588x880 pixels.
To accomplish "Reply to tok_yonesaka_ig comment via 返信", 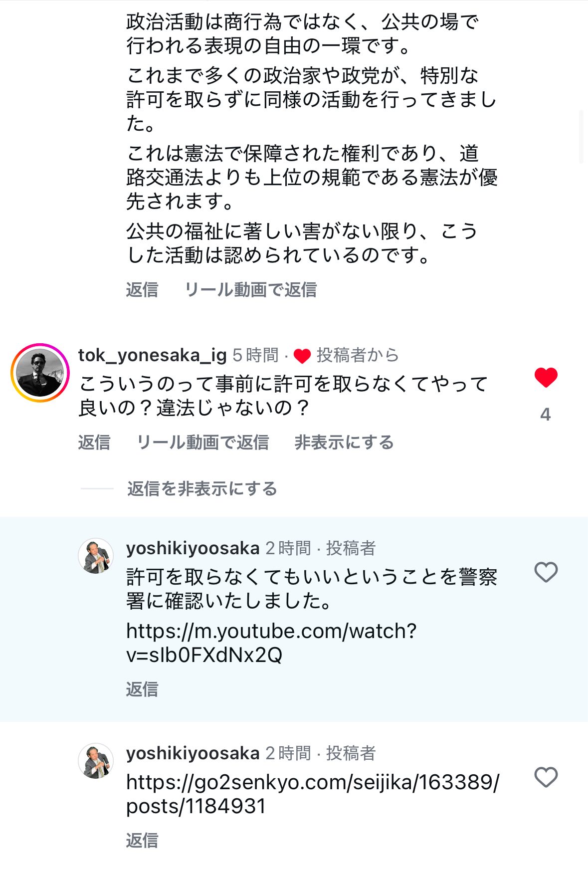I will pos(94,442).
